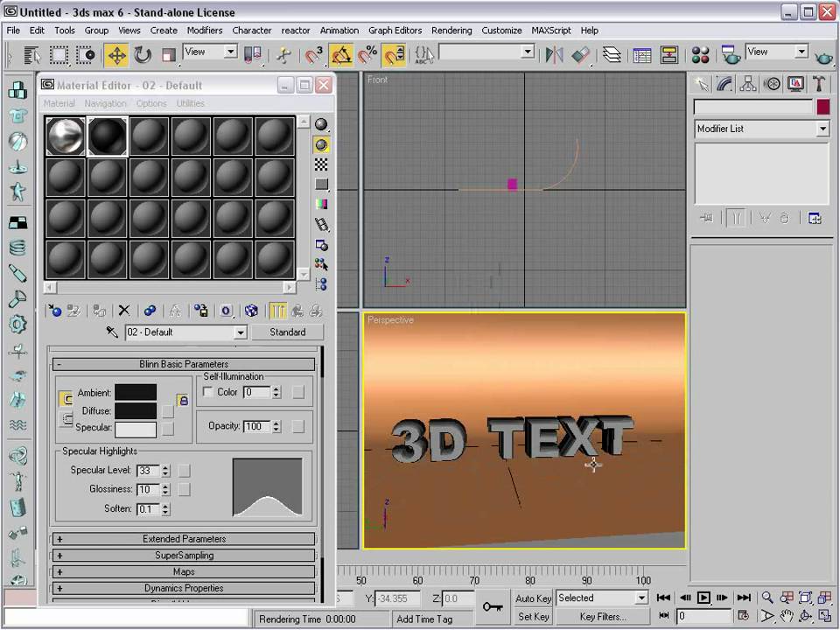
Task: Click the Pick Material eyedropper icon
Action: [x=112, y=332]
